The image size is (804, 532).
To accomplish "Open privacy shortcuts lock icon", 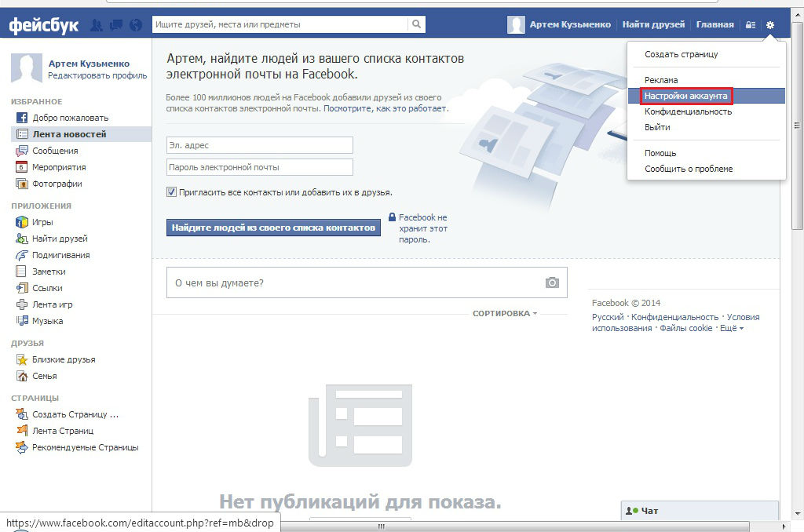I will pos(750,24).
